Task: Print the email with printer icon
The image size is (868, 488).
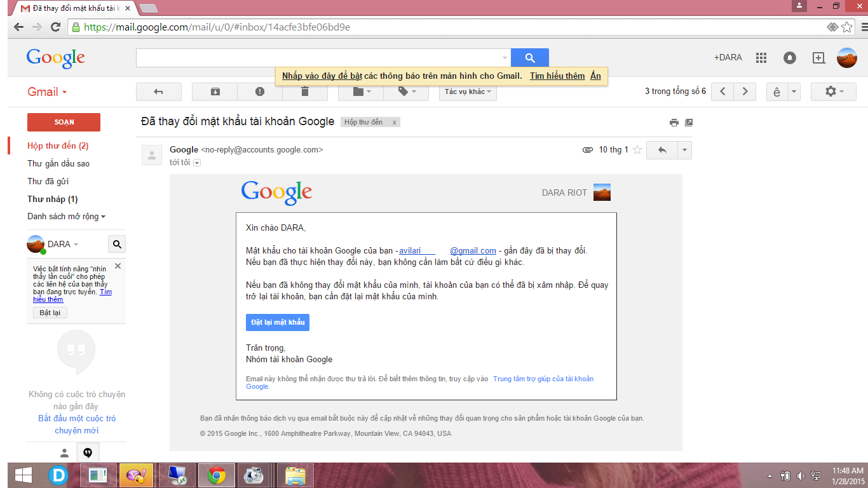Action: point(674,123)
